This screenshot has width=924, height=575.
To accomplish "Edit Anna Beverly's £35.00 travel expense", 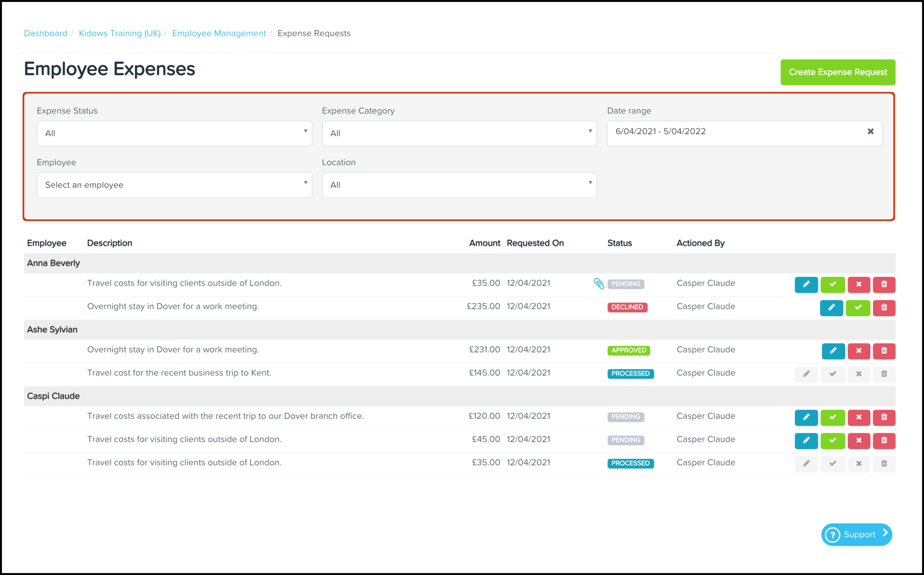I will (806, 285).
